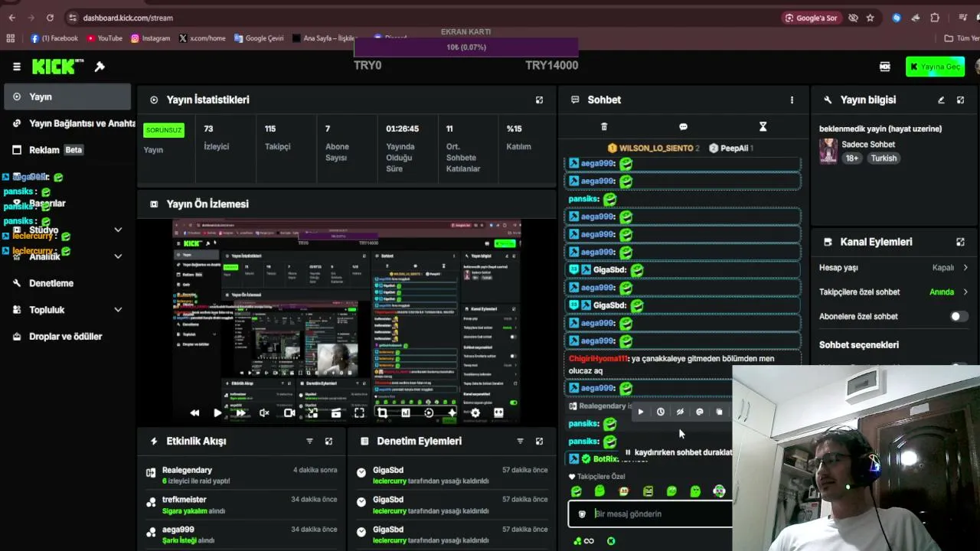
Task: Open Hesap yaşı Kapalı chevron
Action: [965, 268]
